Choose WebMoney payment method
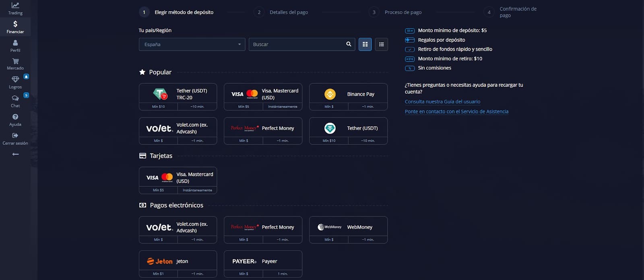Screen dimensions: 644x280 pyautogui.click(x=348, y=230)
